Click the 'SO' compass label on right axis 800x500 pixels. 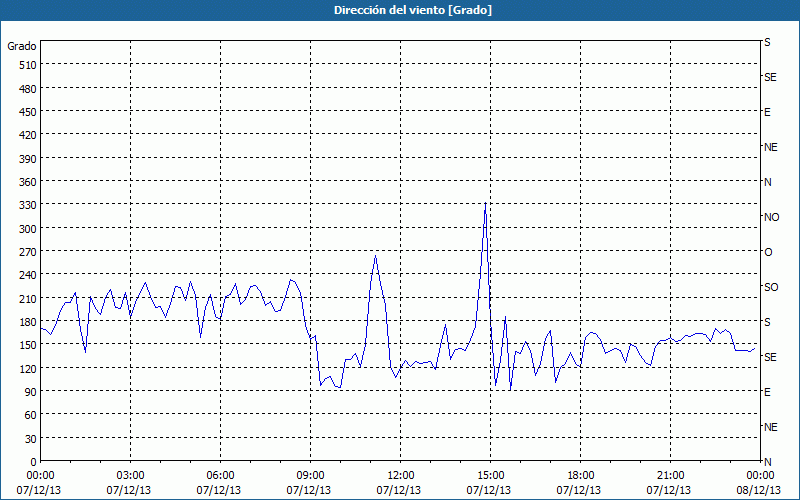(x=771, y=287)
